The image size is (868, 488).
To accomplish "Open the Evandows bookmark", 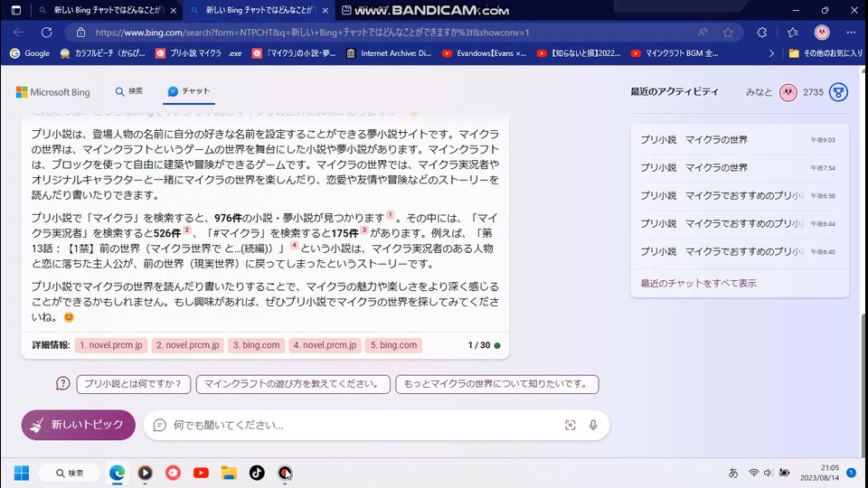I will (484, 53).
